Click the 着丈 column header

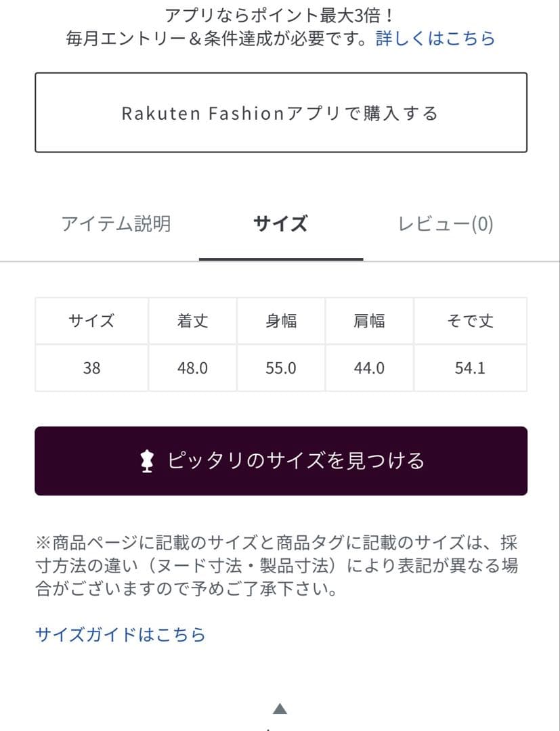click(x=192, y=322)
